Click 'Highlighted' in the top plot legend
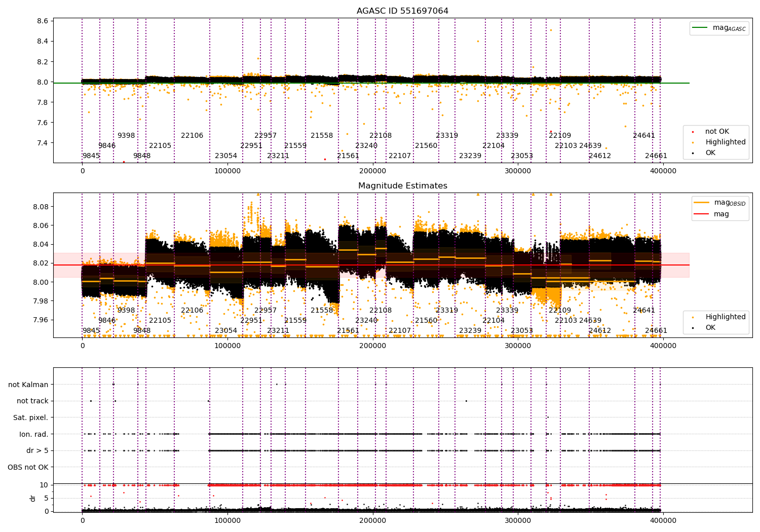 pos(719,142)
